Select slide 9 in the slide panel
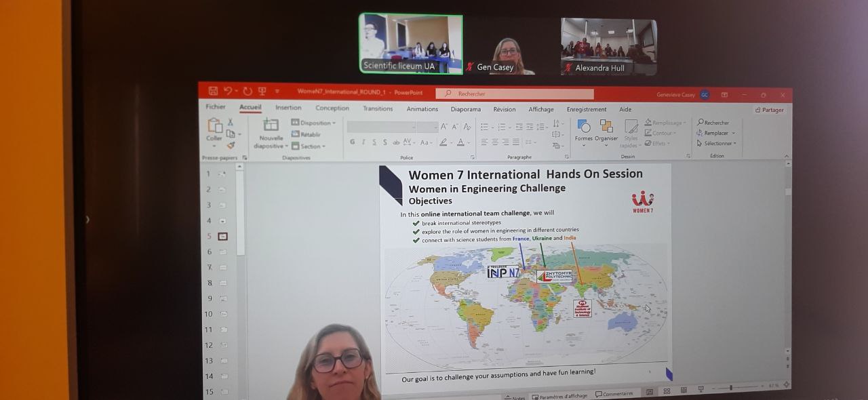The image size is (868, 400). click(x=222, y=298)
